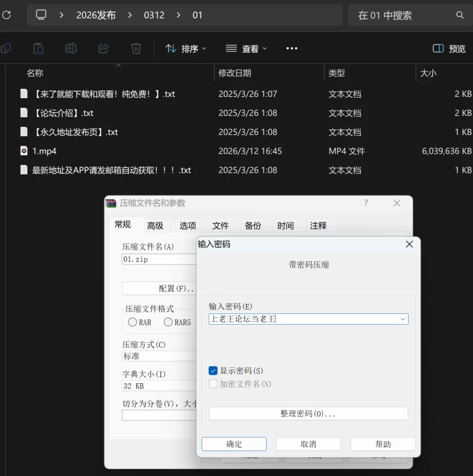Open the 查看 view dropdown

(x=247, y=48)
